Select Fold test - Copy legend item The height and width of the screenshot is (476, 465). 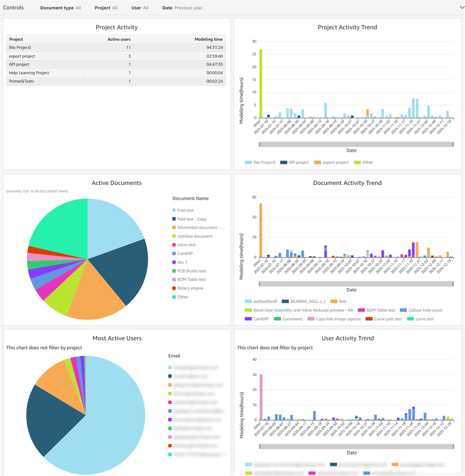(x=189, y=219)
